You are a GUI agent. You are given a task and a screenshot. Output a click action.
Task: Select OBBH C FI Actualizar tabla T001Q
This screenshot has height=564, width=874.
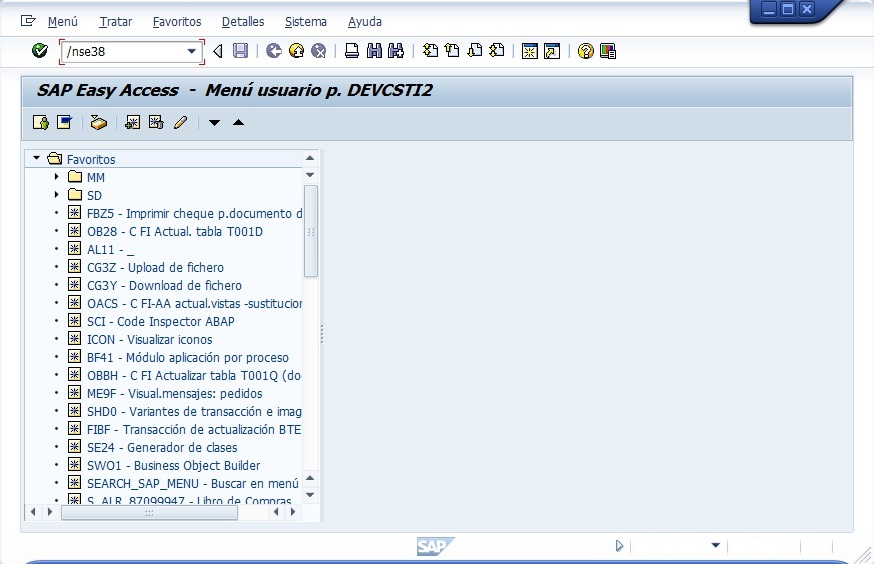[195, 376]
